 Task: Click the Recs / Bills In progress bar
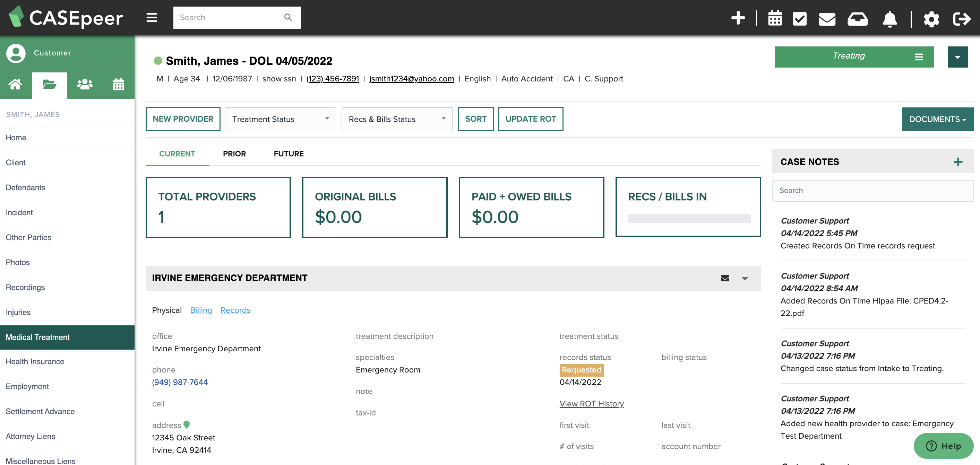coord(689,218)
